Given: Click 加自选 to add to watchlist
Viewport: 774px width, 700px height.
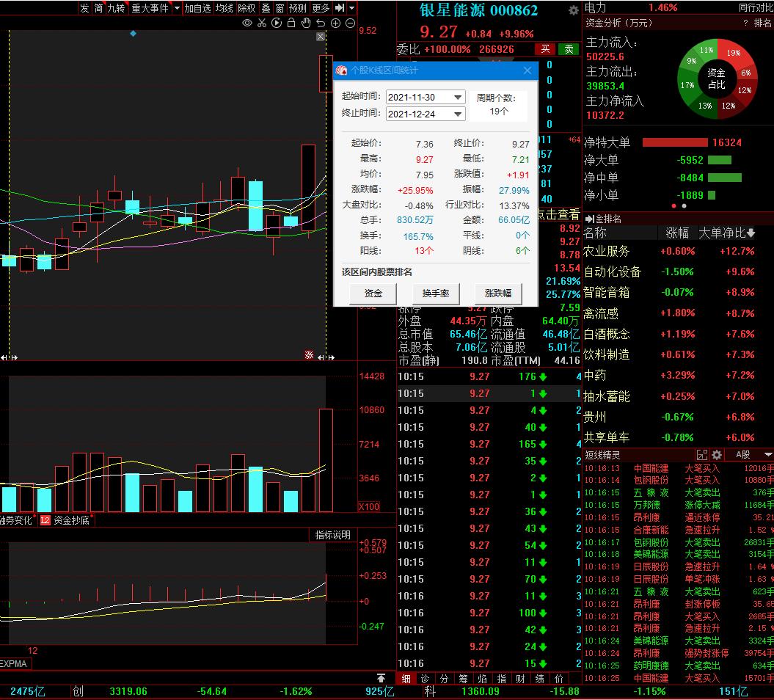Looking at the screenshot, I should point(197,8).
